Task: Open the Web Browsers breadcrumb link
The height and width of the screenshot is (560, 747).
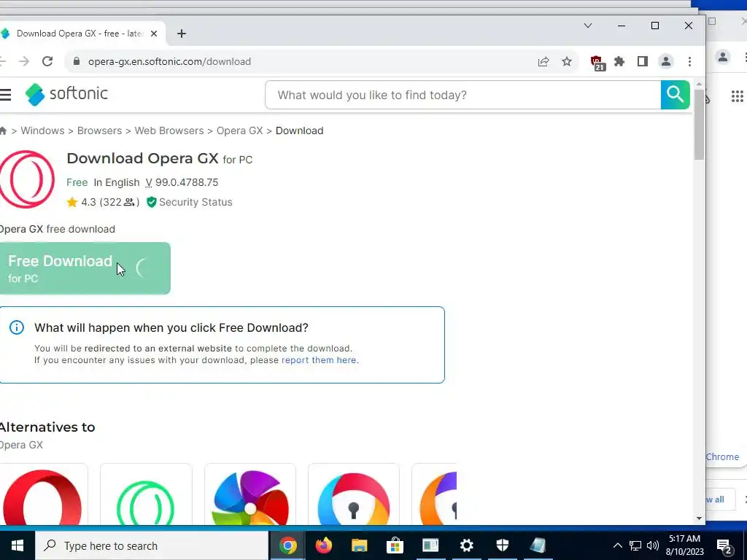Action: 169,131
